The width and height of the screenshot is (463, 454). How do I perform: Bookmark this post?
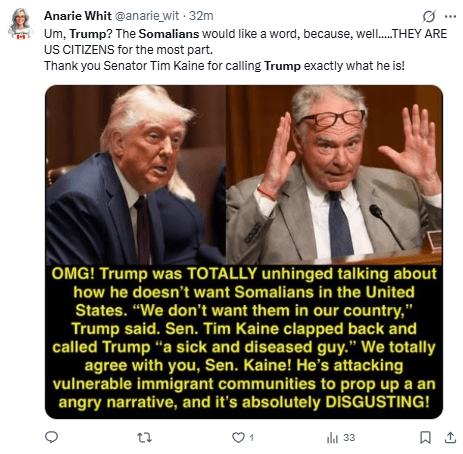pyautogui.click(x=425, y=437)
